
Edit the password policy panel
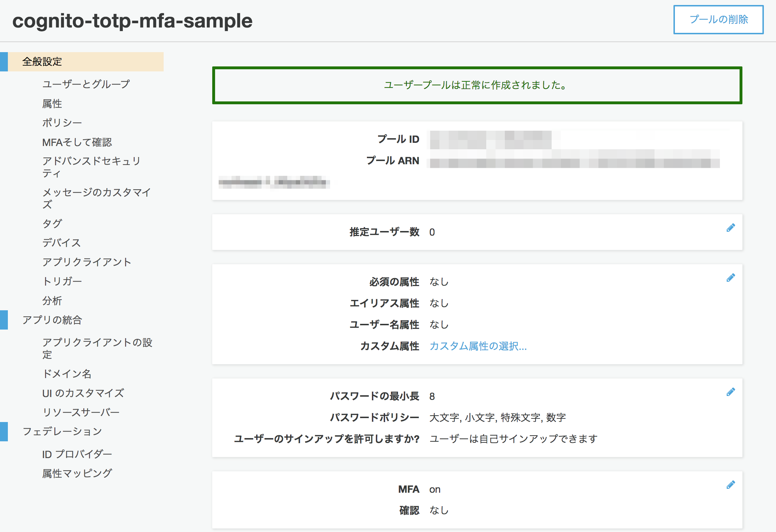[730, 392]
